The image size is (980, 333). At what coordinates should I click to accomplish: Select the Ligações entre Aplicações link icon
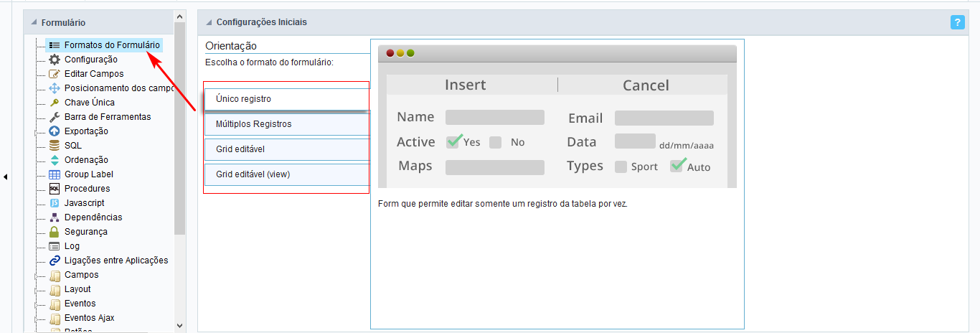(x=55, y=261)
